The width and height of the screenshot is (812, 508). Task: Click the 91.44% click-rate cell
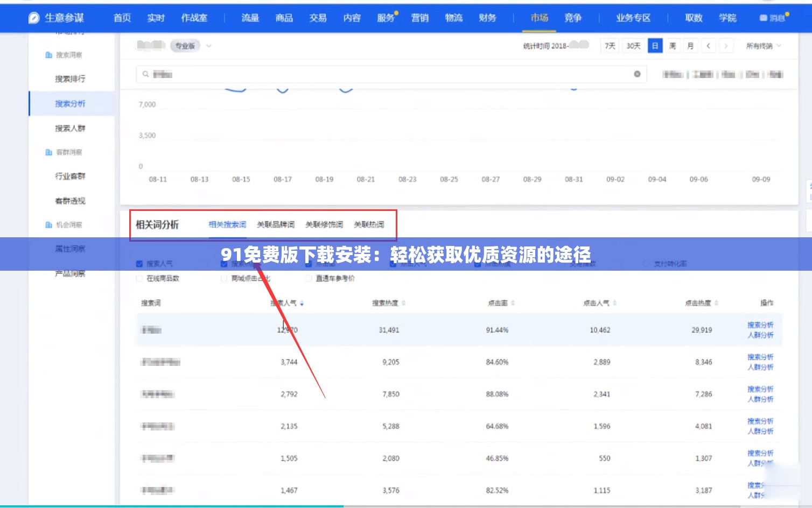[497, 330]
